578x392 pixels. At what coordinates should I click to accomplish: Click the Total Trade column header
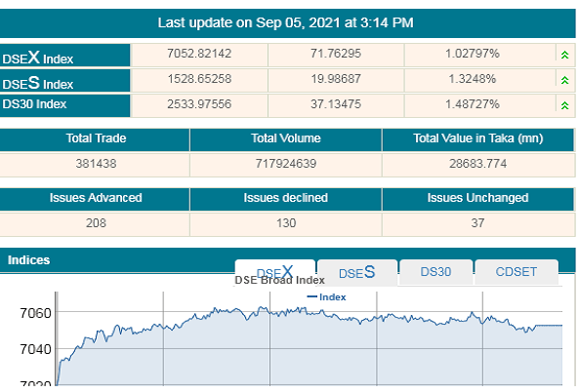point(96,138)
